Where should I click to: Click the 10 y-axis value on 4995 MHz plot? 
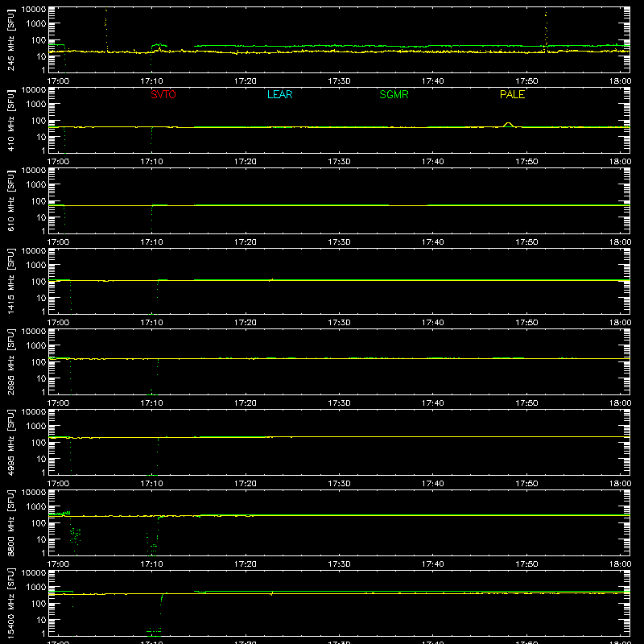point(41,459)
